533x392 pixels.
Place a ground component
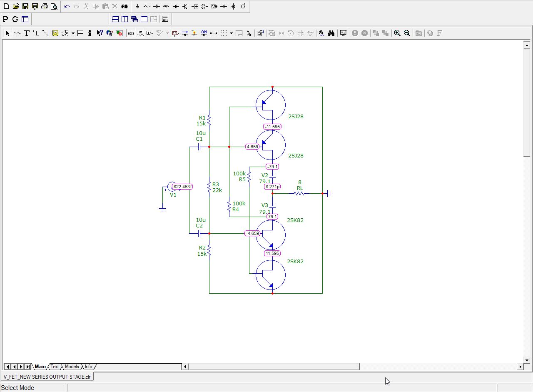click(x=137, y=7)
